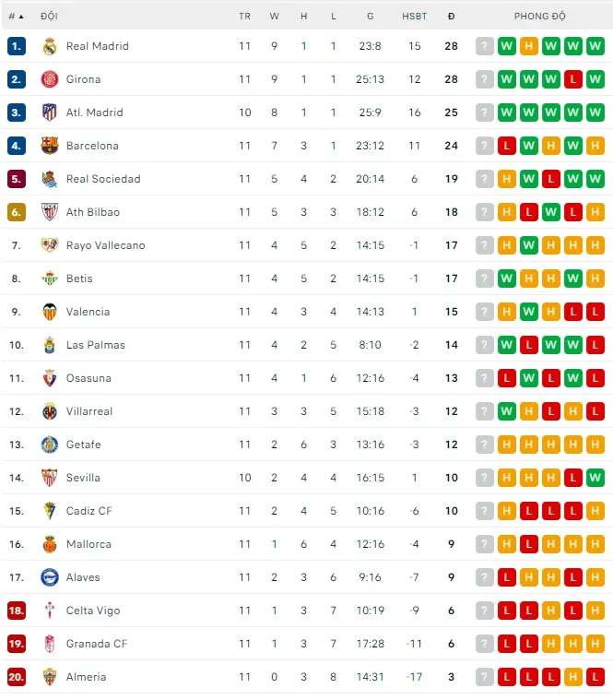Viewport: 613px width, 700px height.
Task: Open the Rayo Vallecano team link
Action: coord(105,245)
